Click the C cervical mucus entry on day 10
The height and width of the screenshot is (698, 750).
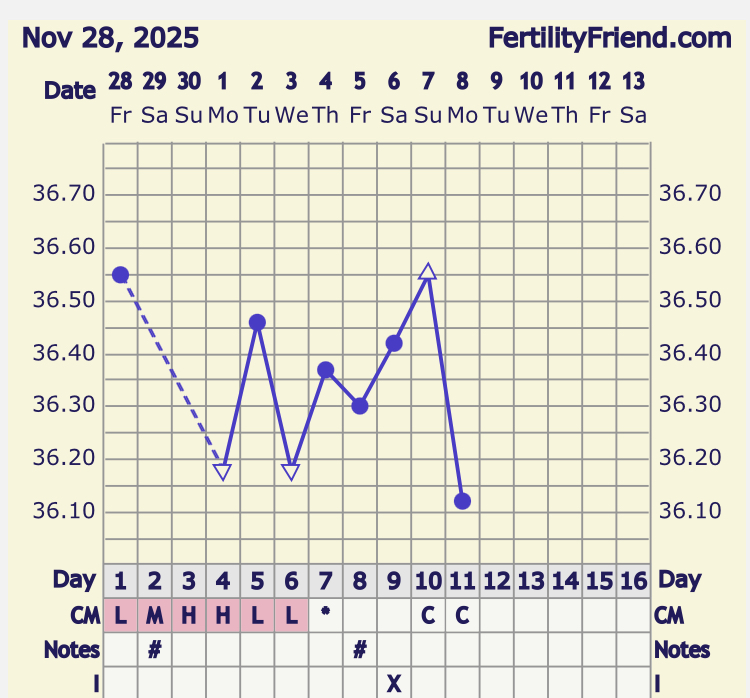tap(428, 616)
